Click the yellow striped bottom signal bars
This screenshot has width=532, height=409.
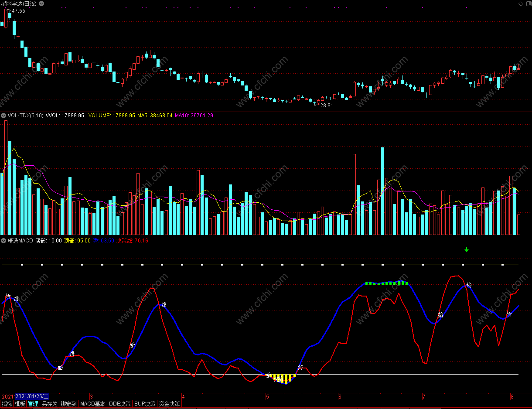click(x=284, y=378)
